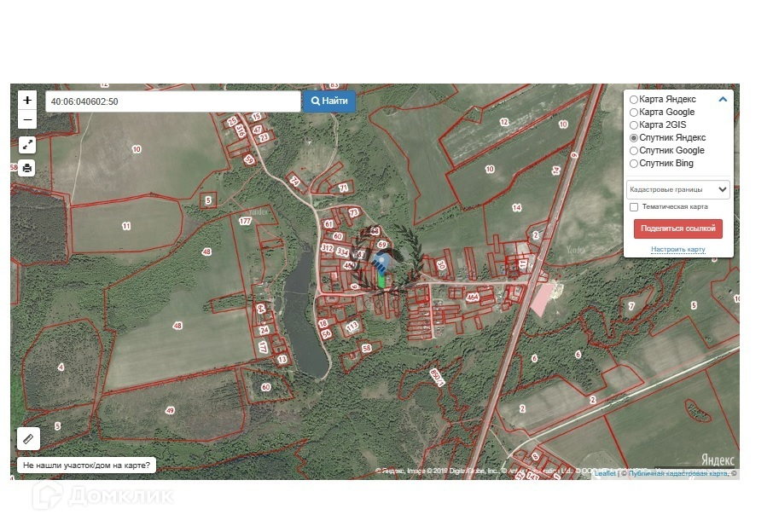Click parcel label 4 on the map

click(61, 367)
